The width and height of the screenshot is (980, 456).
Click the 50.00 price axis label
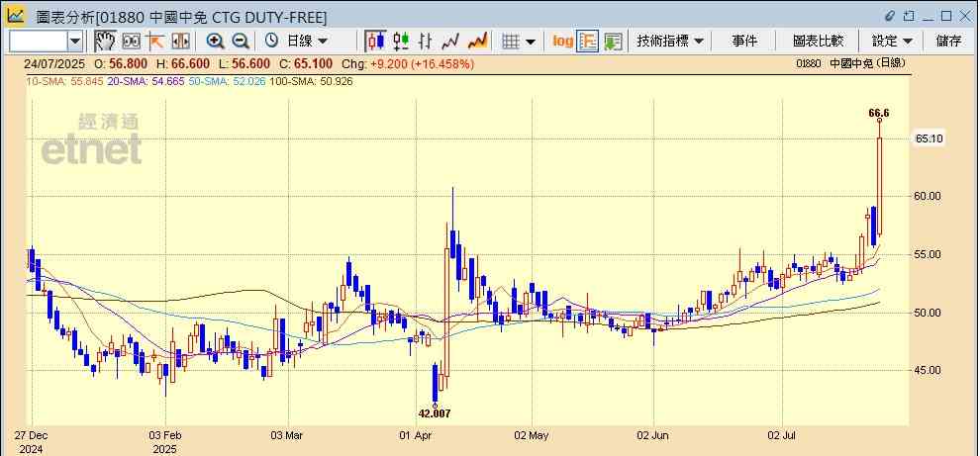point(929,313)
